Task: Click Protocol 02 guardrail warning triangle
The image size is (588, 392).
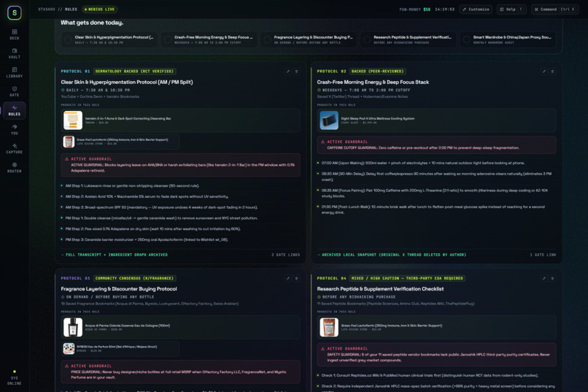Action: click(x=323, y=142)
